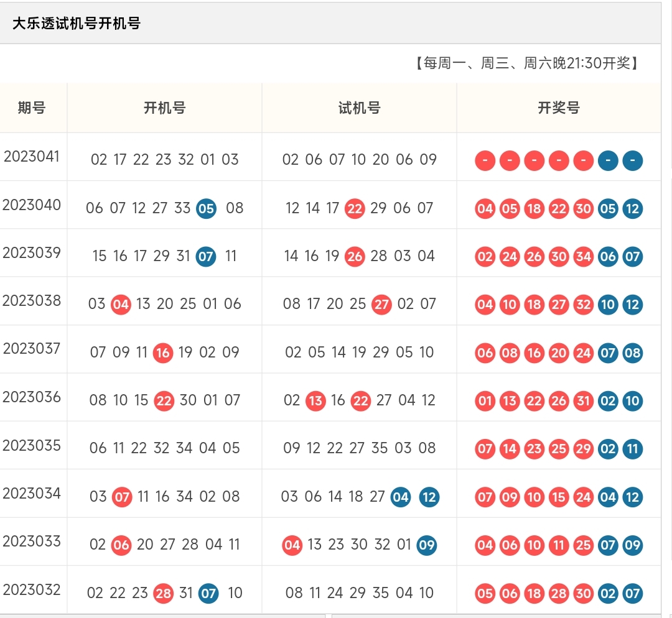This screenshot has width=672, height=618.
Task: Click number 33 in 开机号 of 2023040
Action: click(182, 208)
